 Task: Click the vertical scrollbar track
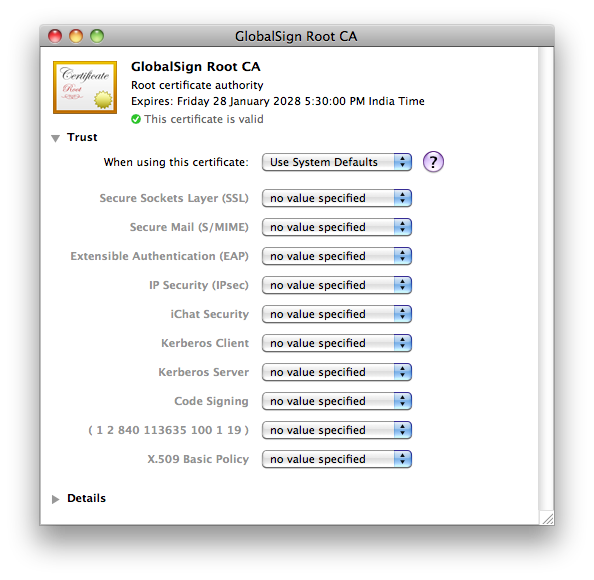click(546, 278)
